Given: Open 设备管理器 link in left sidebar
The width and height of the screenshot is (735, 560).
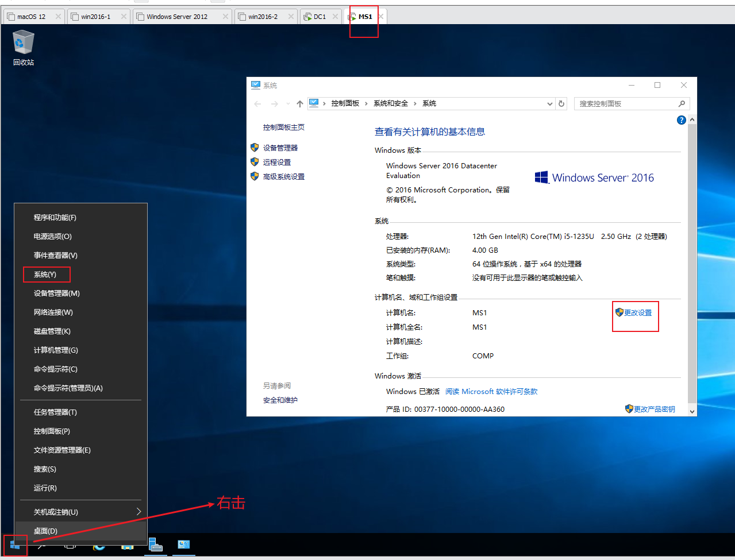Looking at the screenshot, I should point(280,148).
